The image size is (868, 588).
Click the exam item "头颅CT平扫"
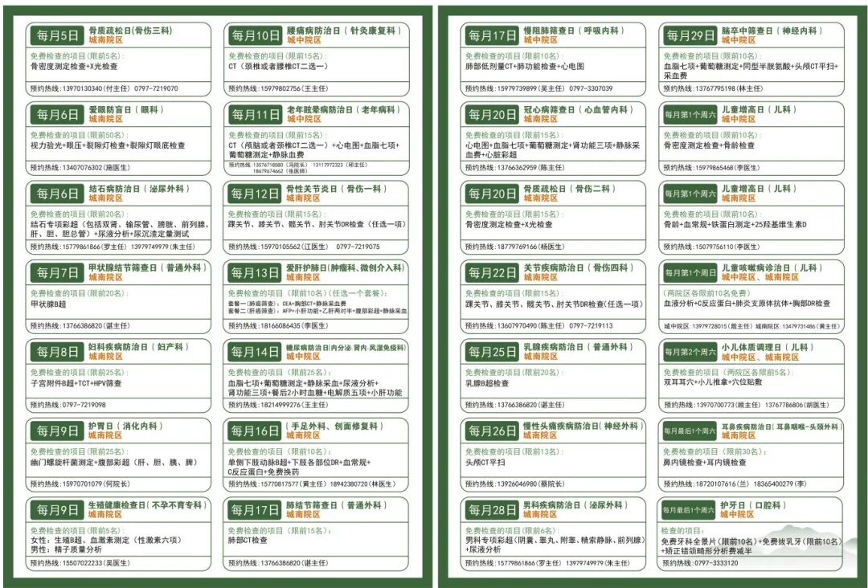[485, 462]
